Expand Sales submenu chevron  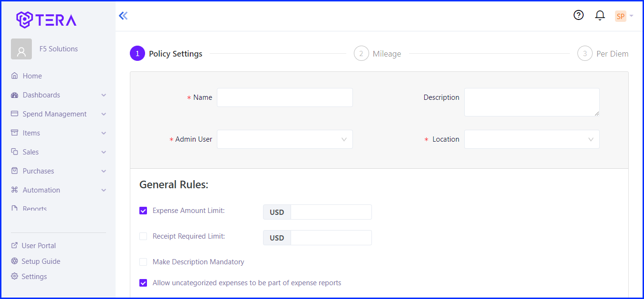click(104, 152)
